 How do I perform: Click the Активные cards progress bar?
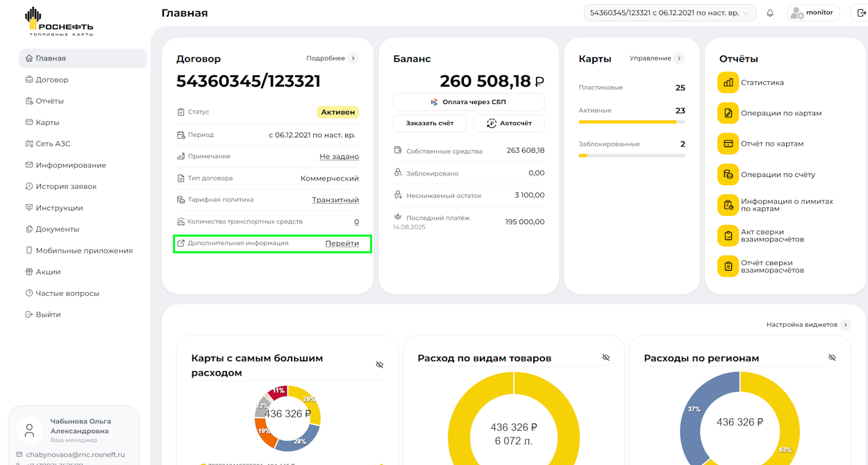(631, 122)
